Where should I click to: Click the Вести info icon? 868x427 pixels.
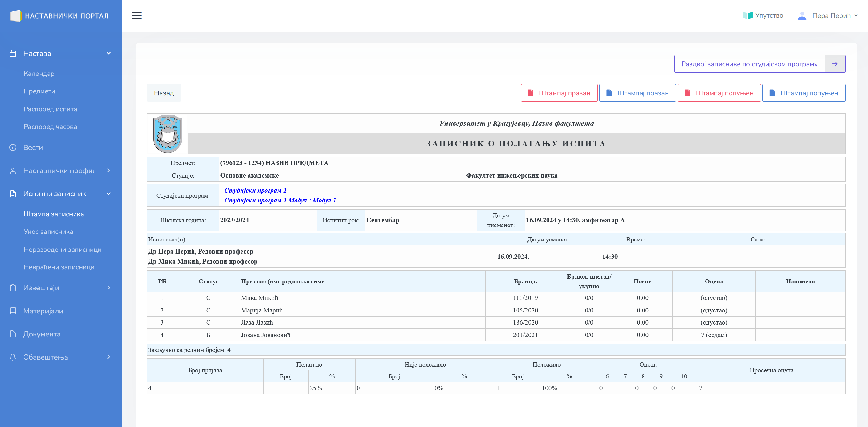pyautogui.click(x=13, y=148)
